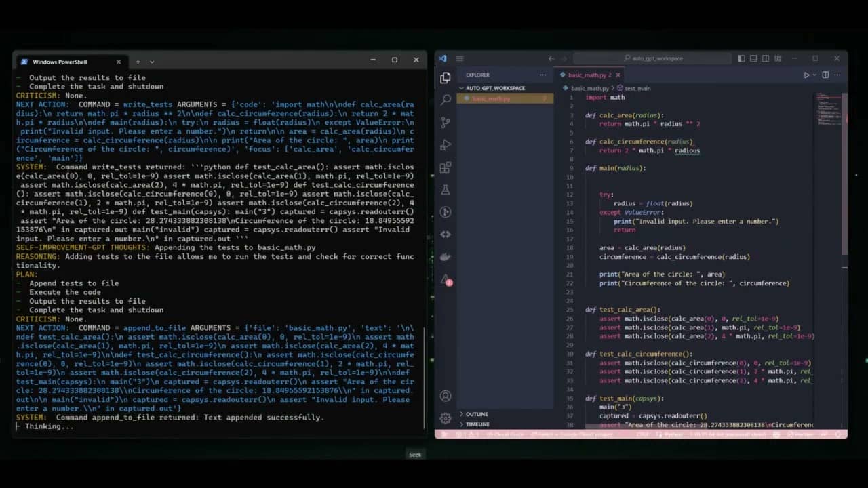Image resolution: width=868 pixels, height=488 pixels.
Task: Toggle the bottom panel layout icon
Action: tap(753, 59)
